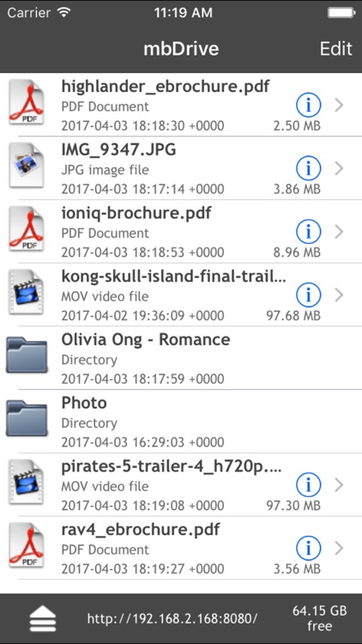The height and width of the screenshot is (644, 362).
Task: Expand kong-skull-island row chevron
Action: pos(339,295)
